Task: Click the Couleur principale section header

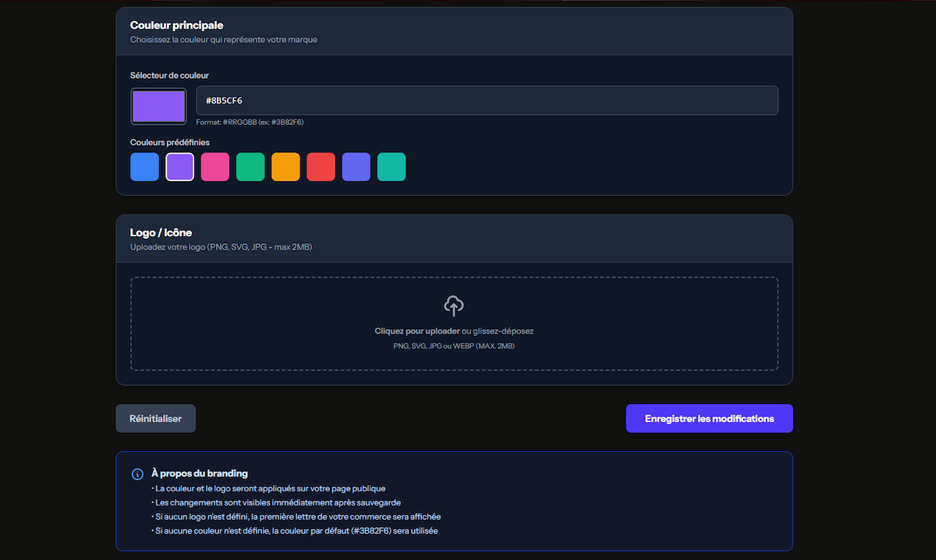Action: [177, 25]
